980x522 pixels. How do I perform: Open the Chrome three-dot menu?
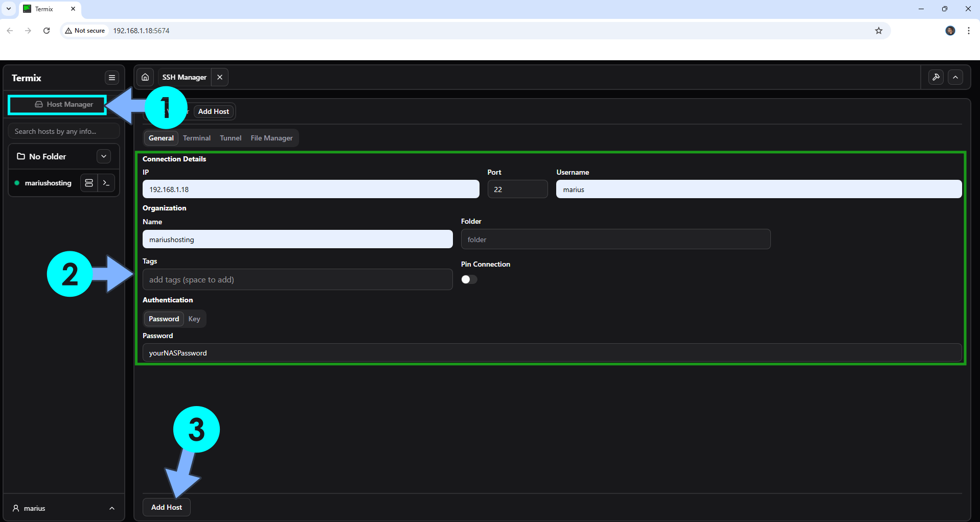click(x=969, y=31)
